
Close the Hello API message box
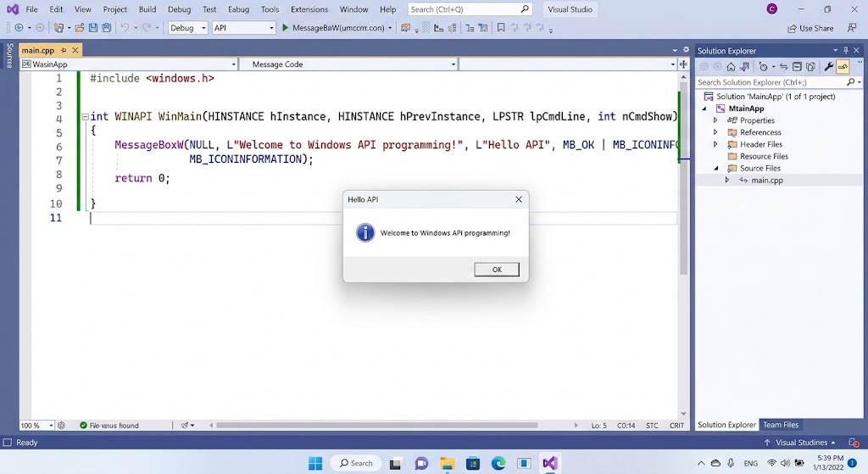click(x=519, y=199)
